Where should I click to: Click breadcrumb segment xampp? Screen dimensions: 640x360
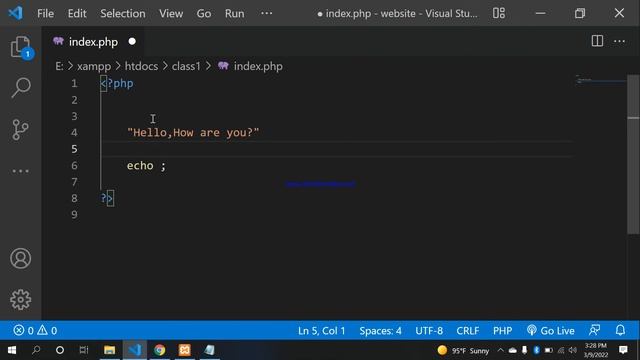point(94,66)
